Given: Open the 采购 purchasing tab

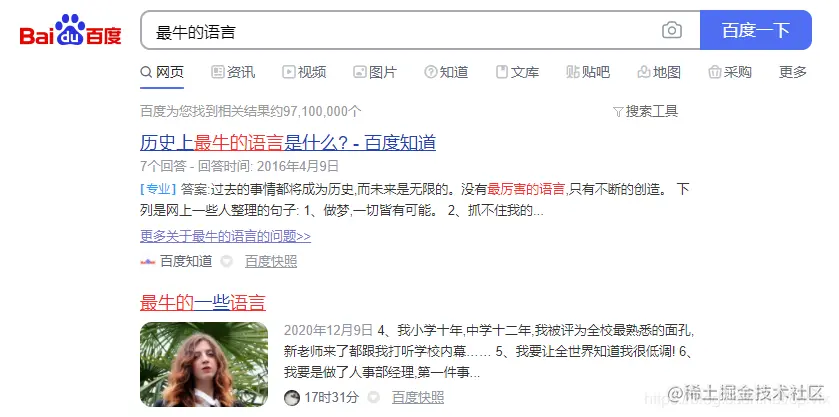Looking at the screenshot, I should pos(730,72).
